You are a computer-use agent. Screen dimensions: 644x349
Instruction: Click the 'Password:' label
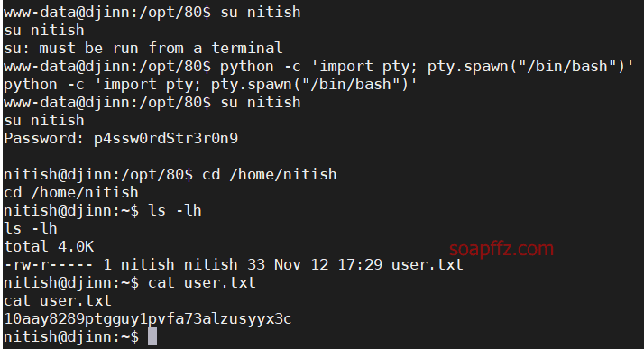click(44, 138)
